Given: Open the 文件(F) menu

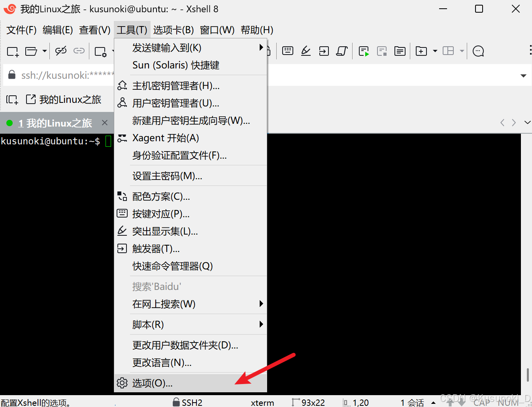Looking at the screenshot, I should pos(21,30).
